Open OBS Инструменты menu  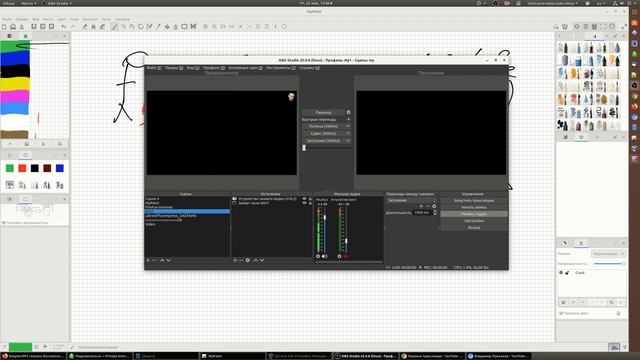click(x=281, y=68)
